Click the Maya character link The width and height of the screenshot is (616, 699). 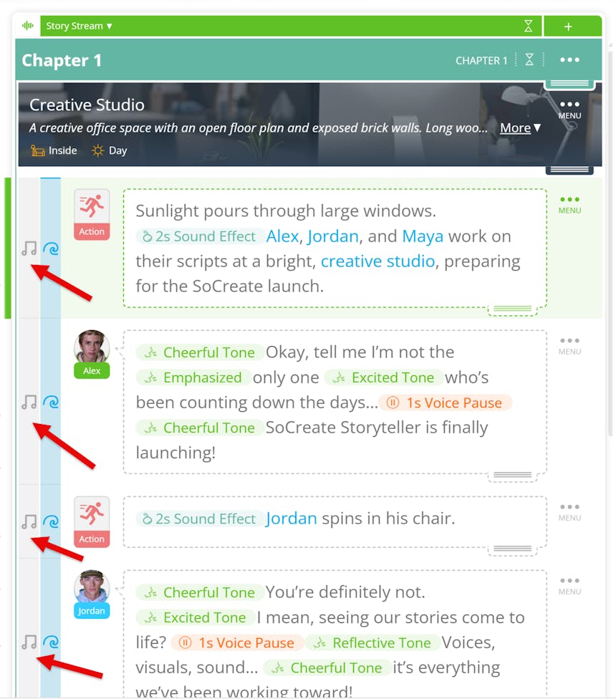[423, 236]
